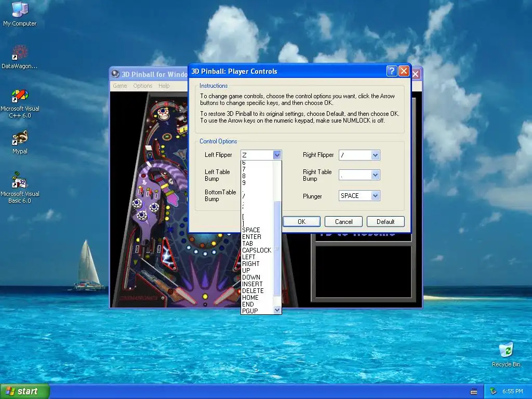Open the Options menu in 3D Pinball

click(142, 86)
